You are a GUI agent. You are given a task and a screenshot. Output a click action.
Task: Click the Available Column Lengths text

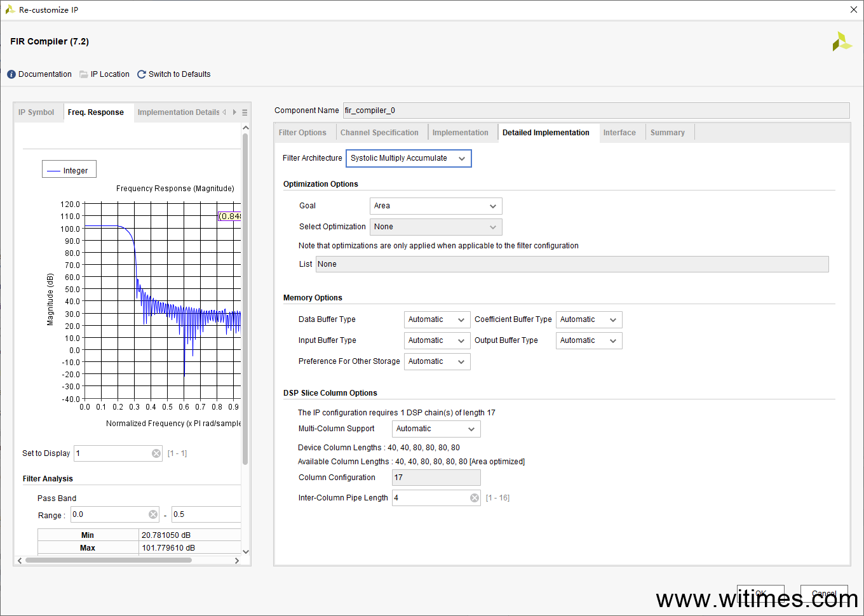[412, 462]
